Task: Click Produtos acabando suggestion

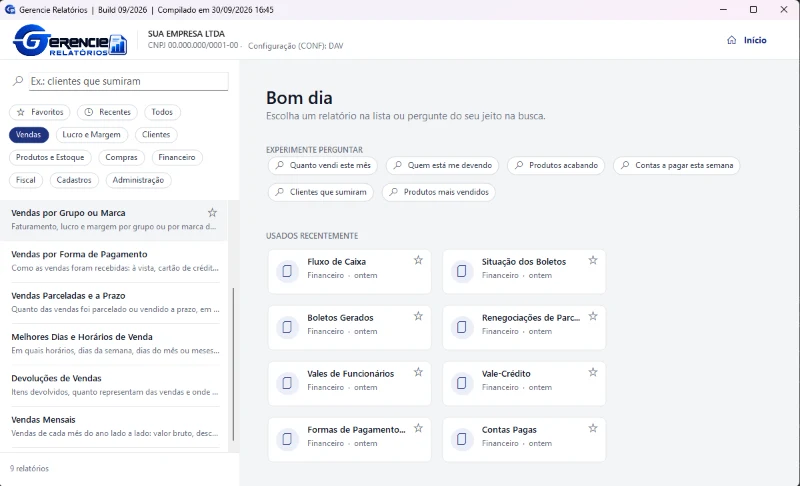Action: click(x=556, y=165)
